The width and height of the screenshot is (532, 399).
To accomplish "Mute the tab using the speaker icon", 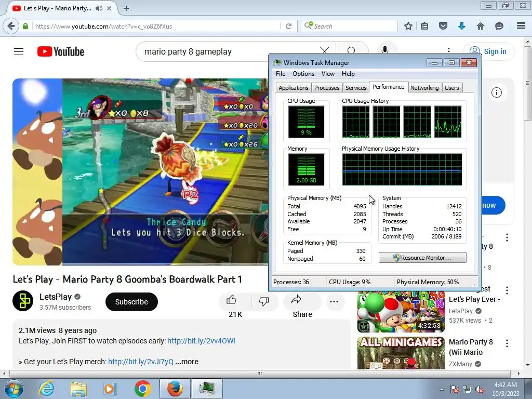I will pyautogui.click(x=99, y=8).
